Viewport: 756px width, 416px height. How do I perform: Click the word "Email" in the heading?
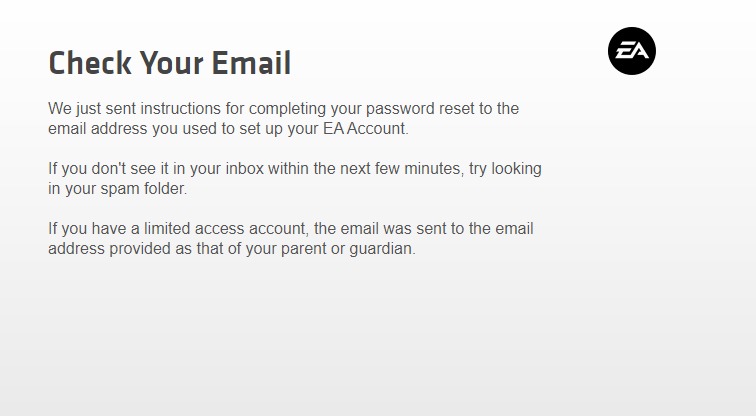(x=251, y=63)
